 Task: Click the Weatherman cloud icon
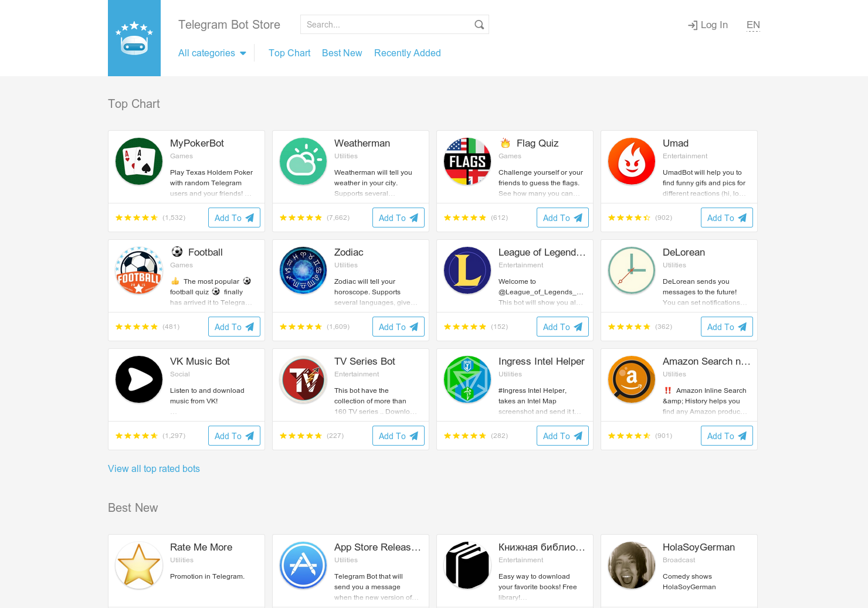303,161
